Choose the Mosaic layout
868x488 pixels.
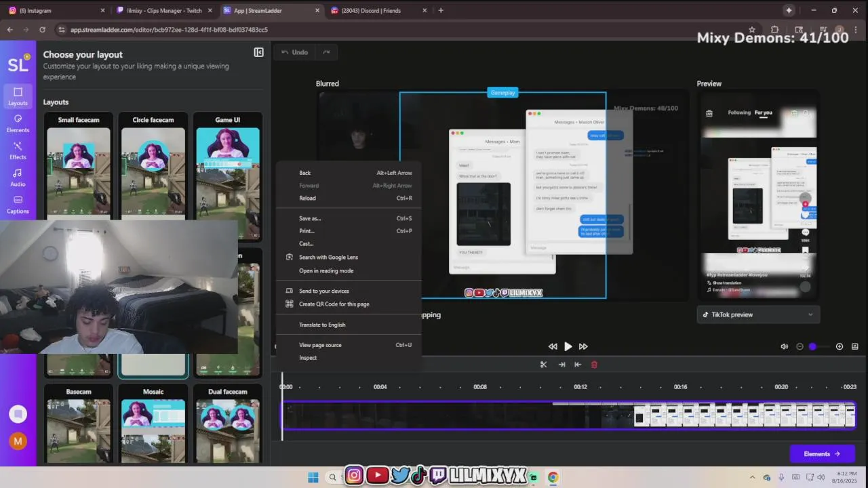[x=153, y=424]
